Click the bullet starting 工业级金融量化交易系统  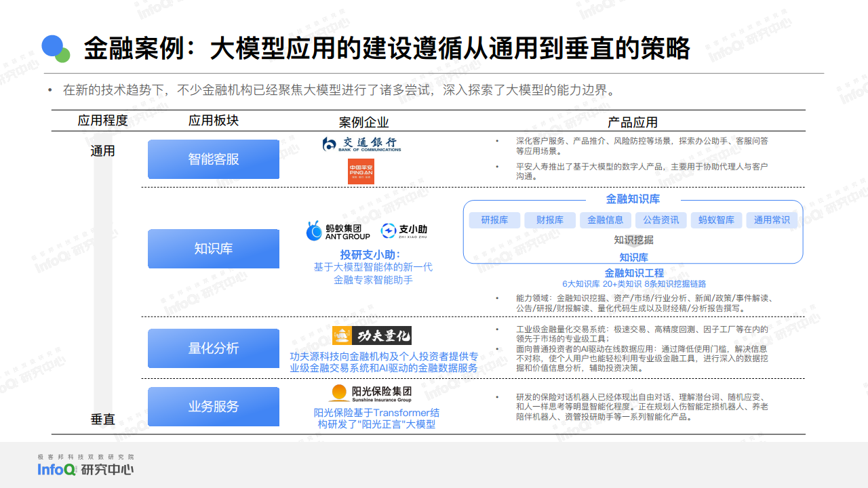point(642,334)
